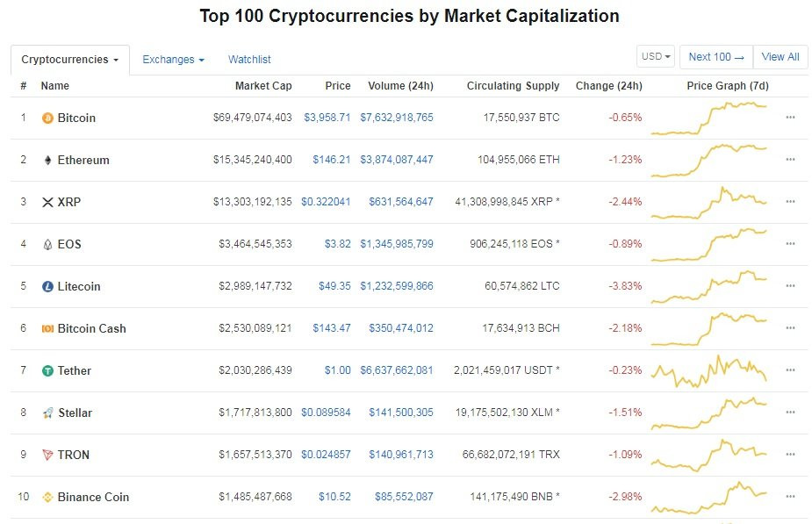Click Ethereum's price of $146.21
The image size is (812, 524).
click(x=332, y=161)
